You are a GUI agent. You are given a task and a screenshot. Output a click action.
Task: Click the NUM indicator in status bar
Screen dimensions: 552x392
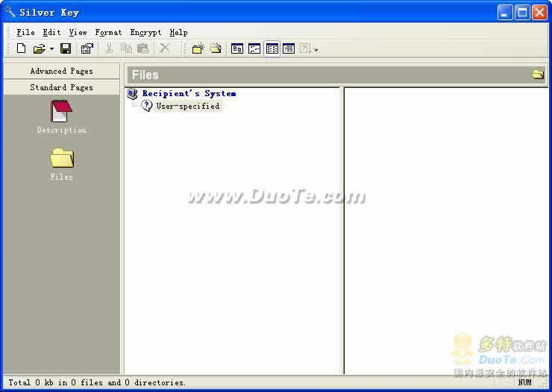point(524,382)
